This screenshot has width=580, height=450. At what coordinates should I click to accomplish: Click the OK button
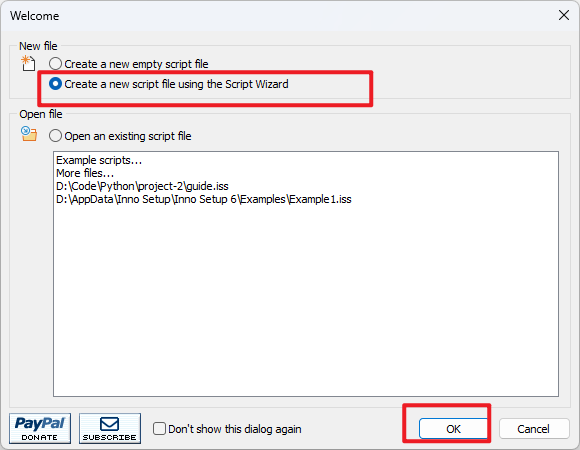click(453, 429)
